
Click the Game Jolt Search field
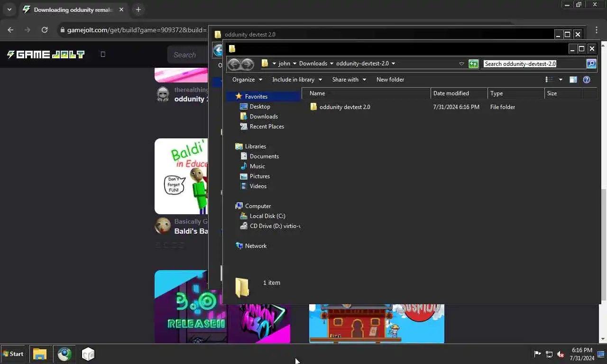pyautogui.click(x=188, y=55)
